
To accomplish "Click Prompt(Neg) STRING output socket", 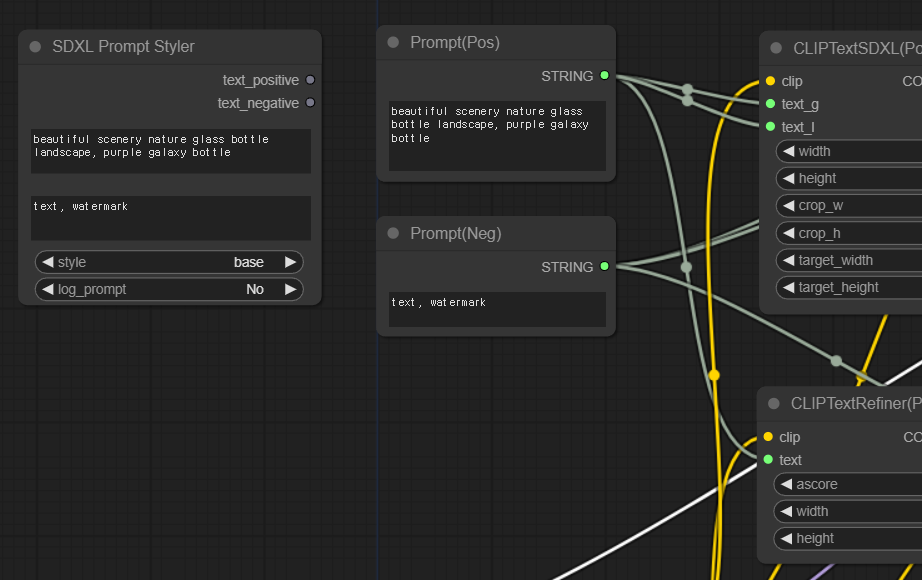I will (x=604, y=266).
